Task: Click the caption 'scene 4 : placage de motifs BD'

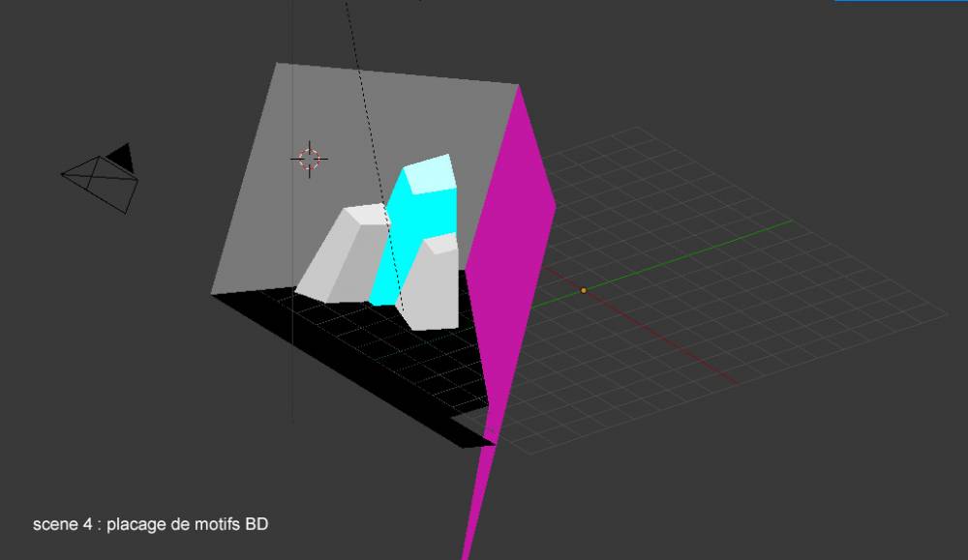Action: [x=151, y=524]
